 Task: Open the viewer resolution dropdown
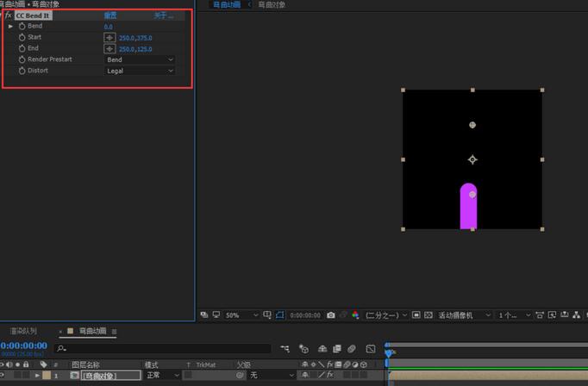click(386, 315)
